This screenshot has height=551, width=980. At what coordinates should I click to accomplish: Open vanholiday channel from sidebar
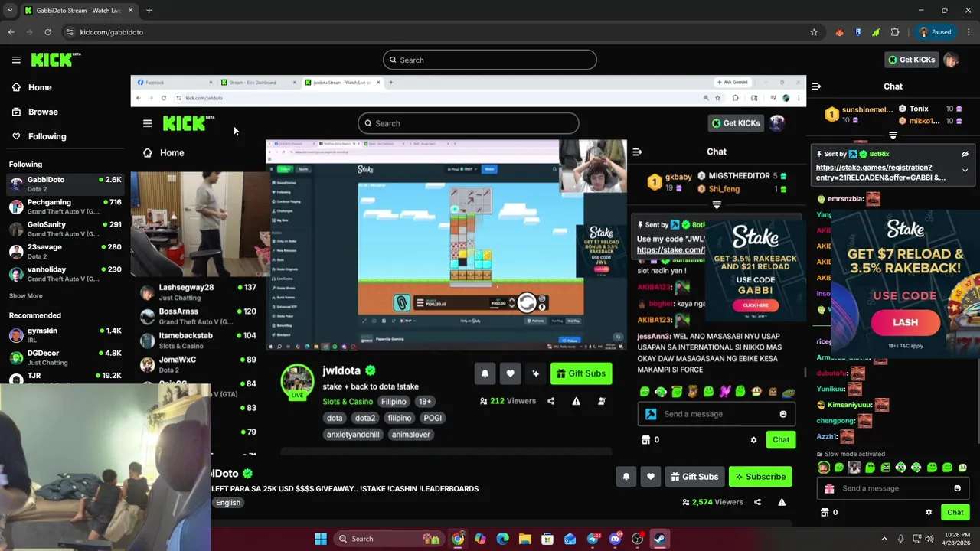[65, 274]
